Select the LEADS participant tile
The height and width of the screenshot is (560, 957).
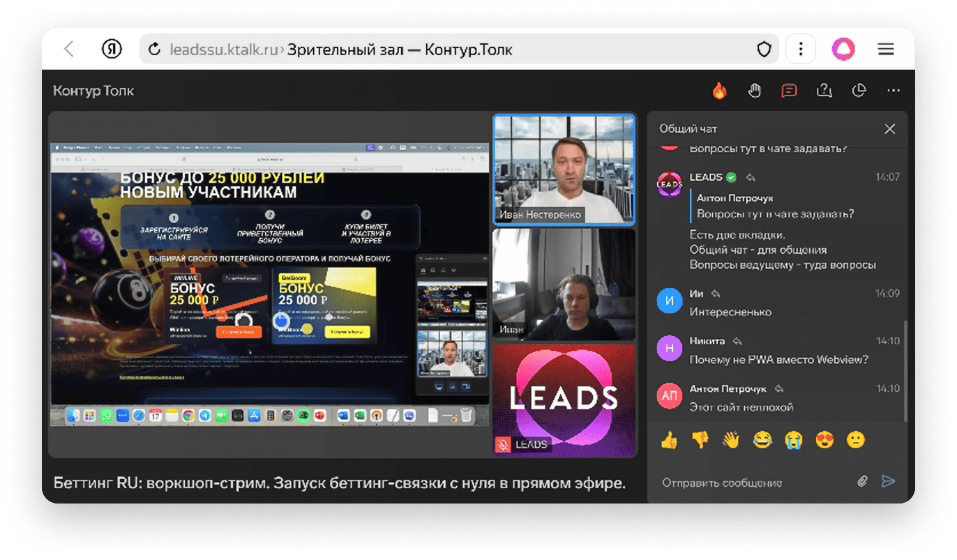(564, 400)
